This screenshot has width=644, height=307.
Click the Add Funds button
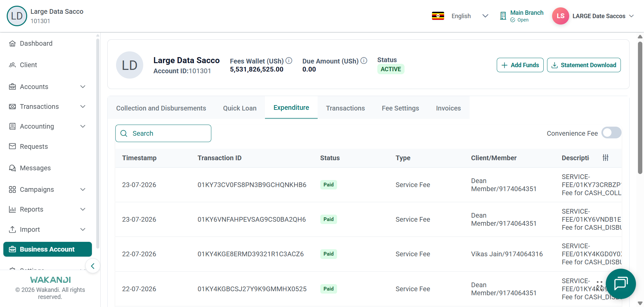(x=520, y=65)
